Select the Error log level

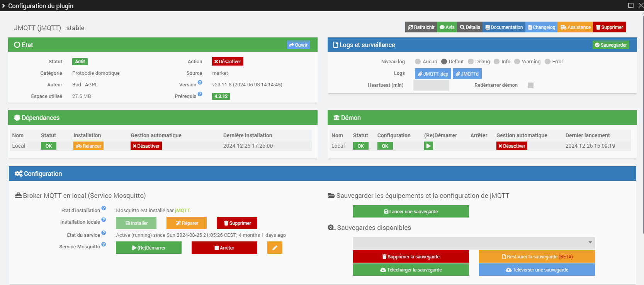547,61
